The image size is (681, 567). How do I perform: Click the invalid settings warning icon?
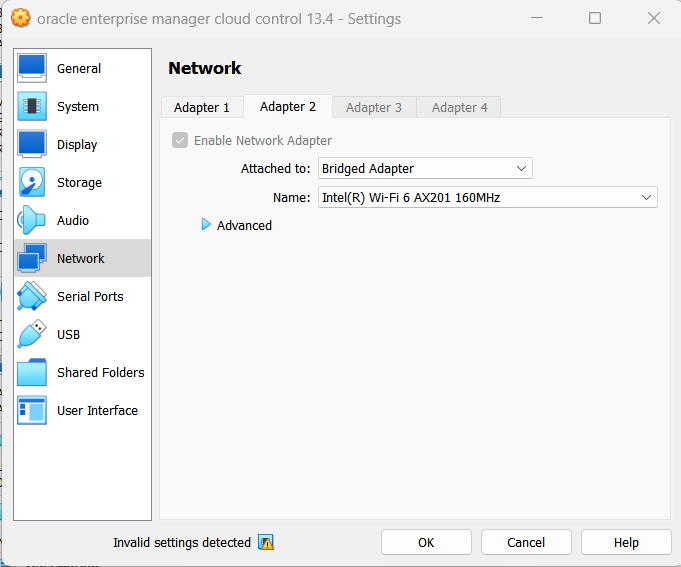(x=266, y=542)
